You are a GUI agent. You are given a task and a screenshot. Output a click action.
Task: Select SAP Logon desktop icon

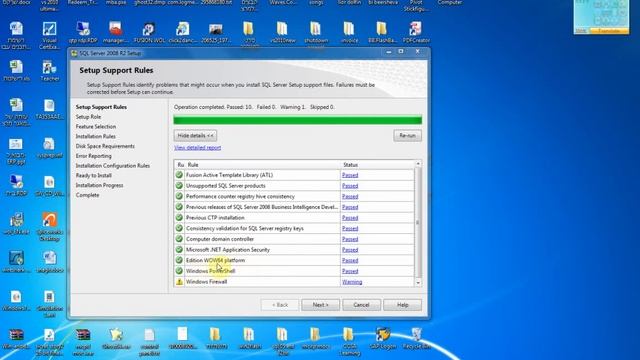(383, 338)
